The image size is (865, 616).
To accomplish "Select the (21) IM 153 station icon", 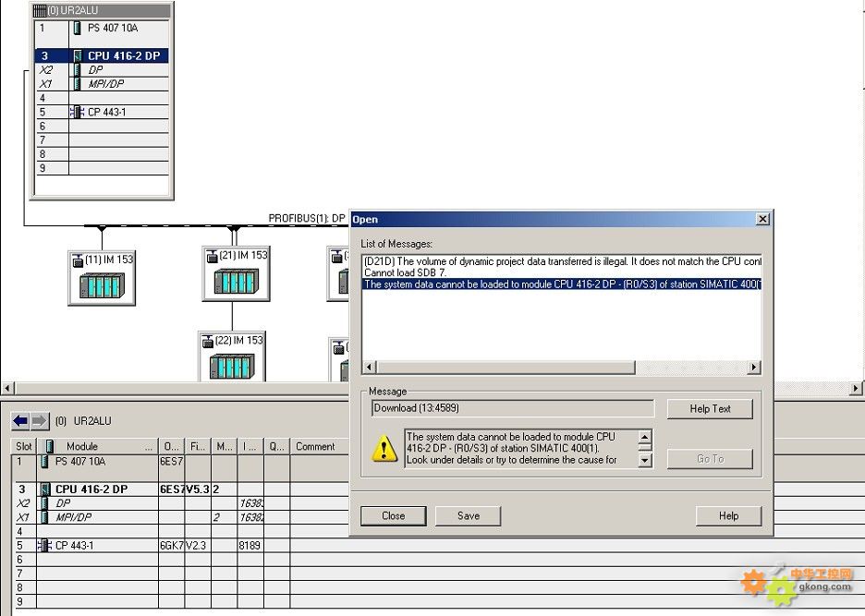I will tap(236, 273).
